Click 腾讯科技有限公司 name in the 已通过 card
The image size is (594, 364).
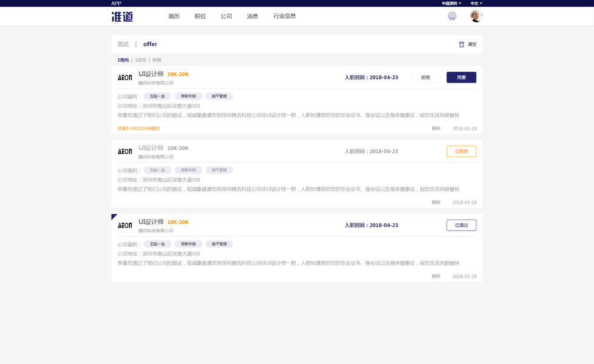(156, 231)
